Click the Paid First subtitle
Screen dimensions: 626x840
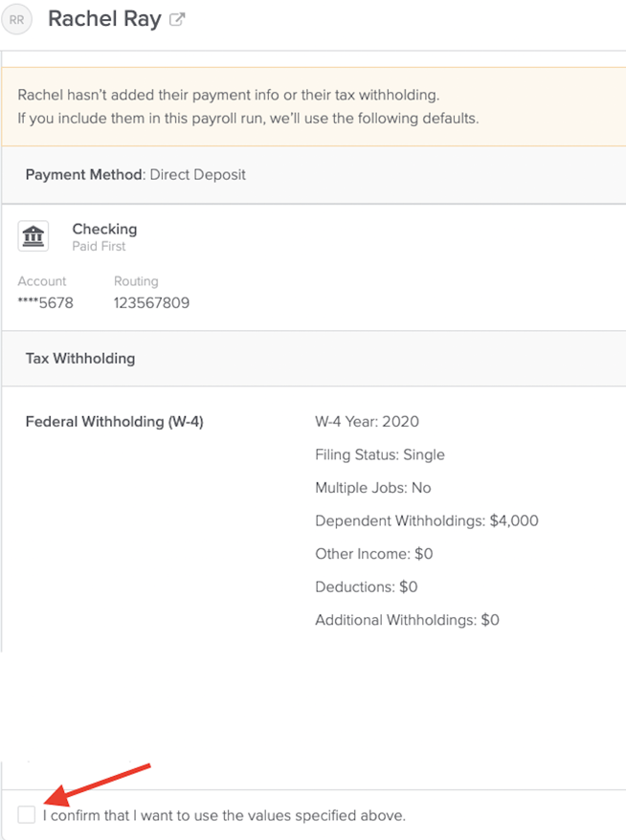99,247
